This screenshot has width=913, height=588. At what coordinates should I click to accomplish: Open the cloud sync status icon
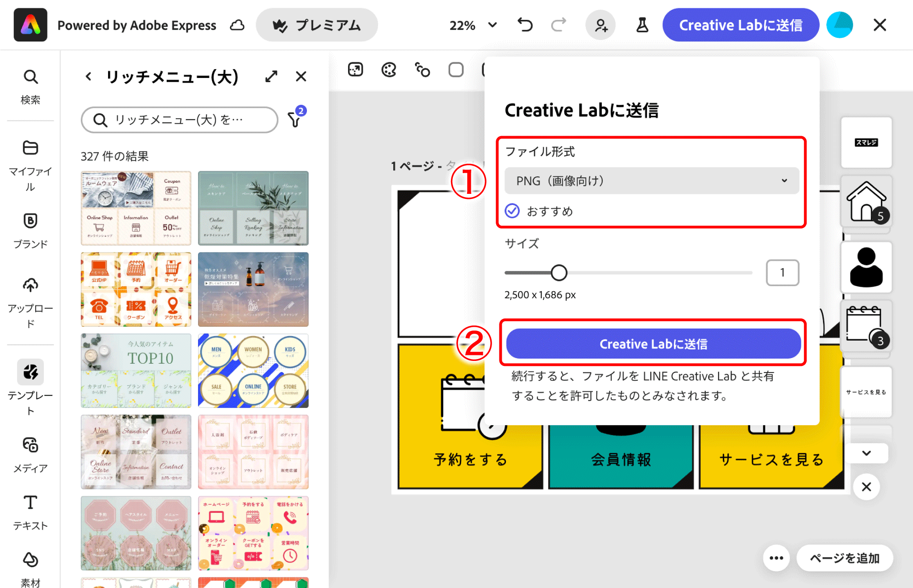pyautogui.click(x=237, y=25)
